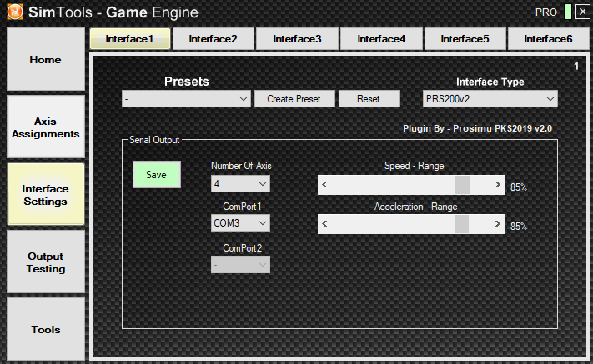Close the SimTools Game Engine window
The width and height of the screenshot is (593, 364).
pos(582,12)
